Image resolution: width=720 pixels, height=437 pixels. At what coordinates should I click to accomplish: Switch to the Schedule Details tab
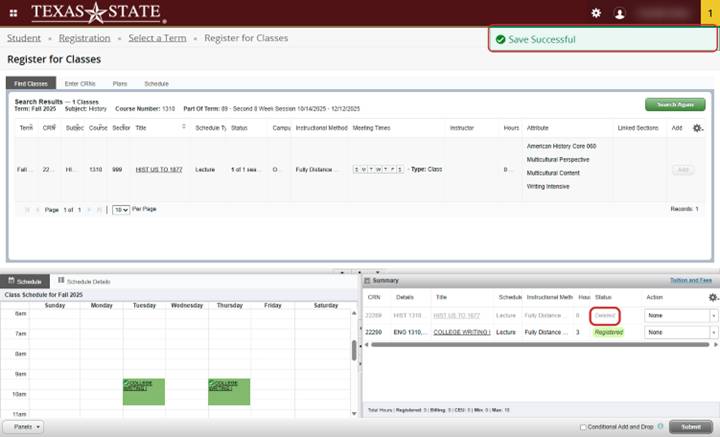(x=85, y=281)
